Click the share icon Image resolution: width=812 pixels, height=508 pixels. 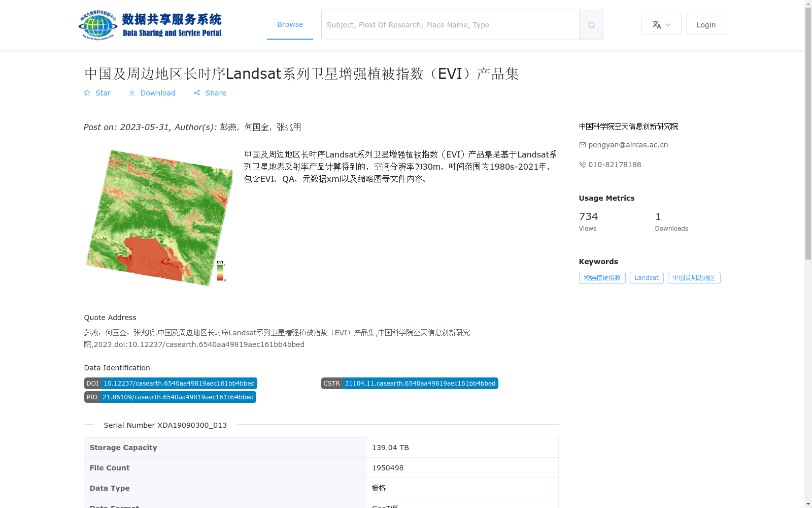197,92
